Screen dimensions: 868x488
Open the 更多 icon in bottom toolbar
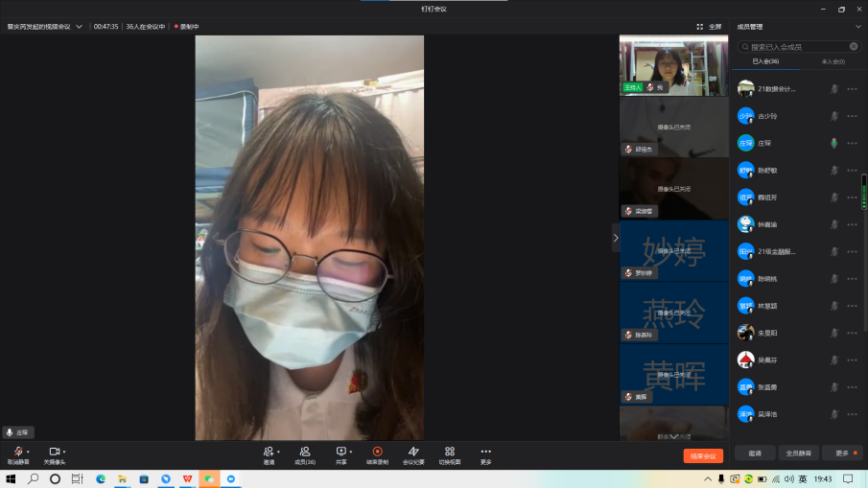[x=486, y=451]
